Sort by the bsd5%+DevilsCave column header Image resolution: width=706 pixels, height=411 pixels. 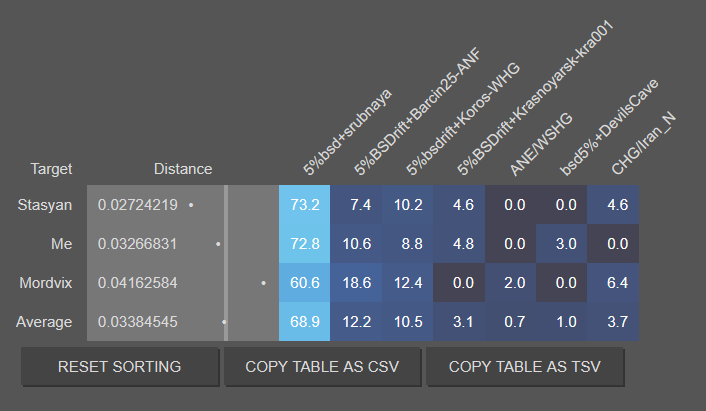coord(609,127)
